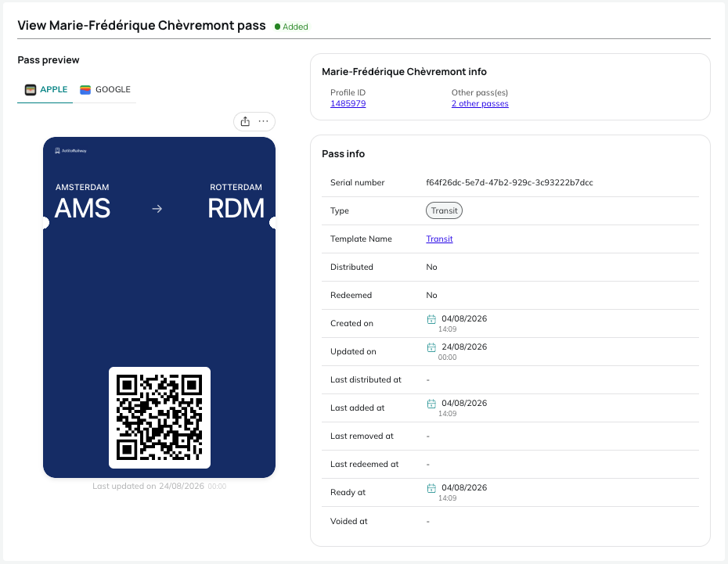The height and width of the screenshot is (564, 728).
Task: Open the 2 other passes link
Action: (x=480, y=103)
